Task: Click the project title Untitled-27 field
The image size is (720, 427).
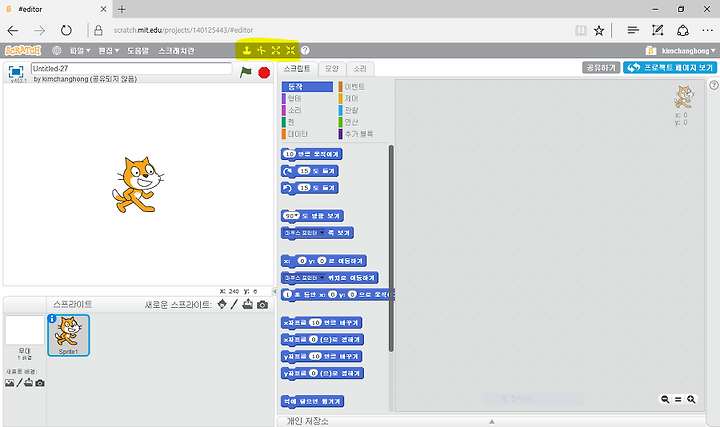Action: [131, 68]
